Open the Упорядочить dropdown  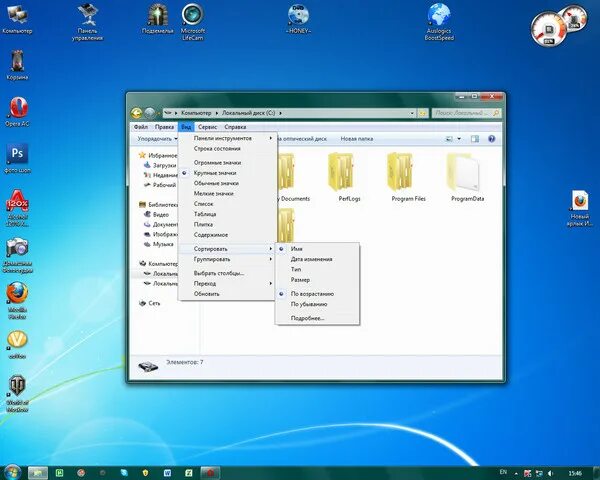(x=157, y=139)
